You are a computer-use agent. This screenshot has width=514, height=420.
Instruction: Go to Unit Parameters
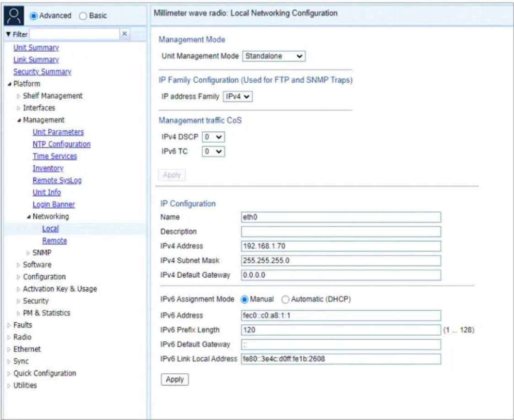coord(58,132)
